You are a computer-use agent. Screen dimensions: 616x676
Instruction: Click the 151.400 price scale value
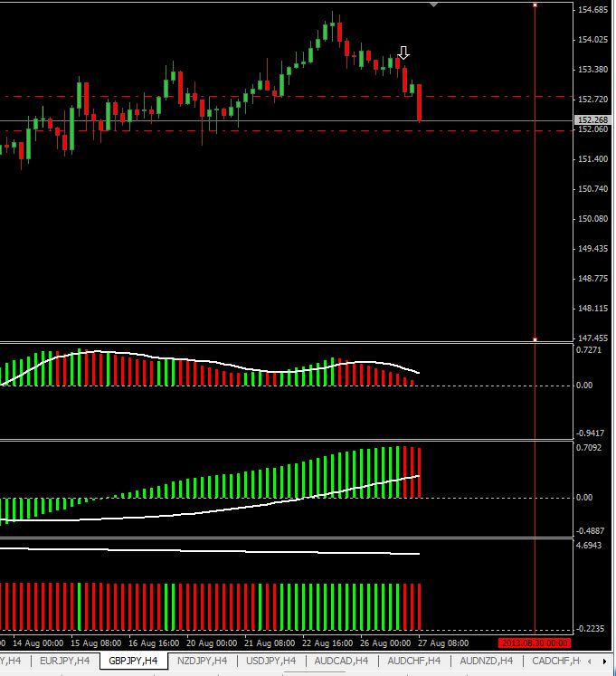592,159
